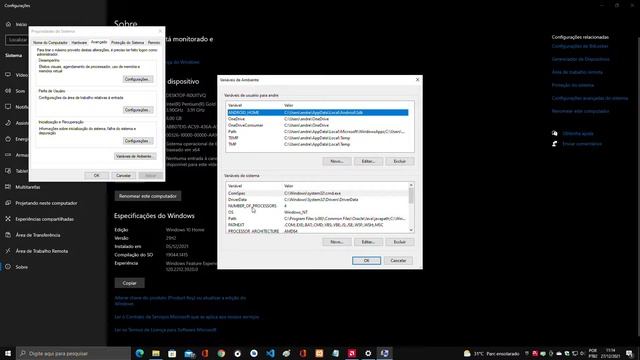This screenshot has width=640, height=360.
Task: Click Cancelar in System Properties dialog
Action: pyautogui.click(x=123, y=176)
